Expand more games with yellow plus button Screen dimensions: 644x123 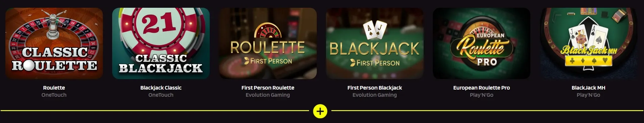pyautogui.click(x=320, y=111)
